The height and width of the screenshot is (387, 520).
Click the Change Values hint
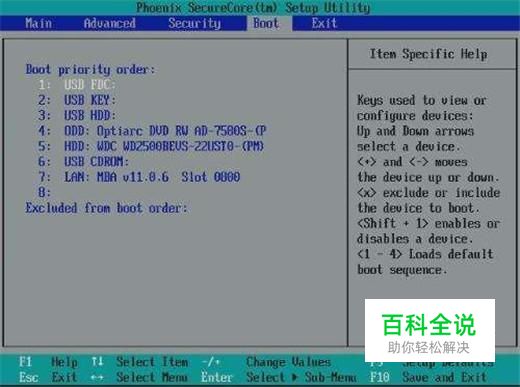click(x=289, y=362)
